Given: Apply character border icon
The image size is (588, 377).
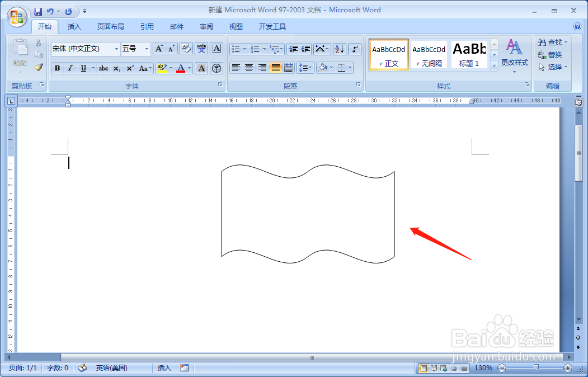Looking at the screenshot, I should tap(217, 48).
